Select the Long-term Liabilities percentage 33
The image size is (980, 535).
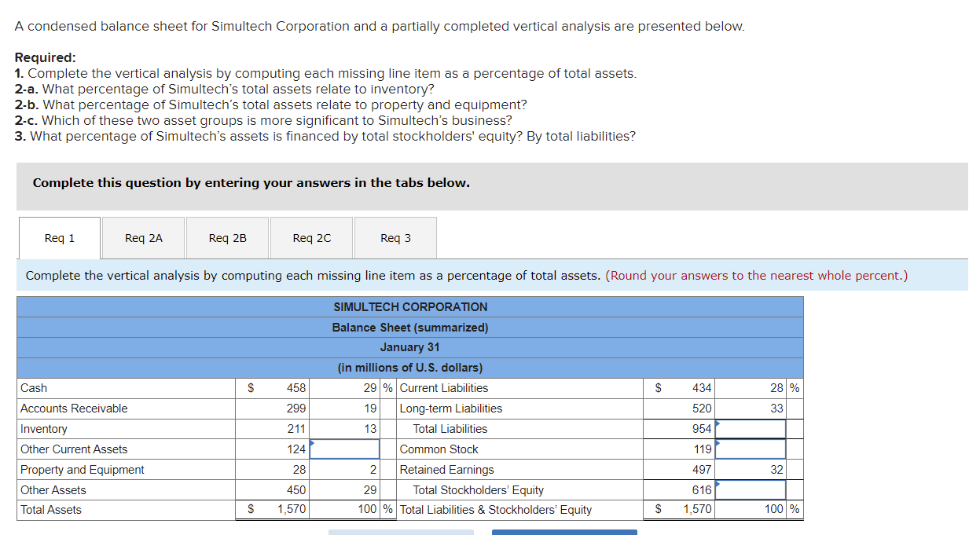[x=776, y=409]
